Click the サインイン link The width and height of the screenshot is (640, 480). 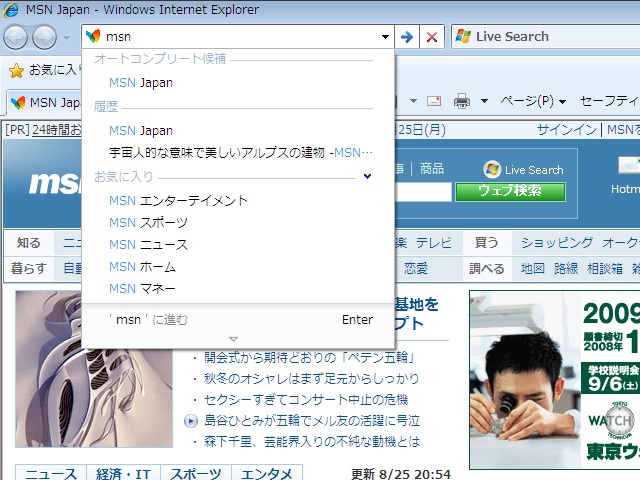point(567,130)
